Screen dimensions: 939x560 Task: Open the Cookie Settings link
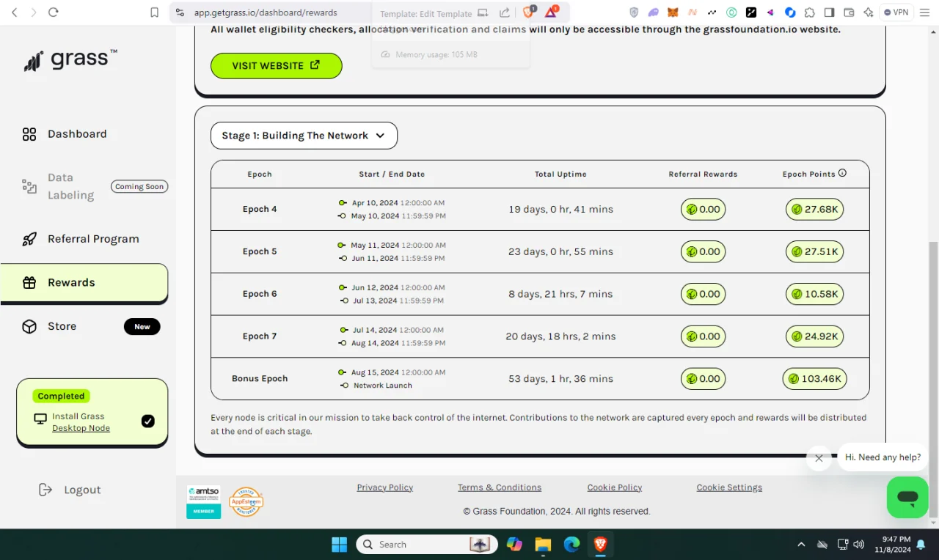(729, 487)
